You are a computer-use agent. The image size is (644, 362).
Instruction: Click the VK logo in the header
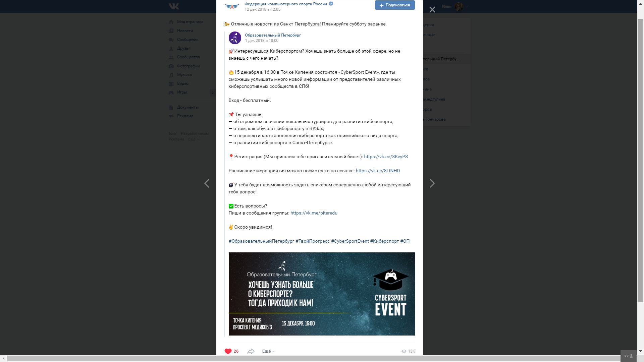point(174,6)
